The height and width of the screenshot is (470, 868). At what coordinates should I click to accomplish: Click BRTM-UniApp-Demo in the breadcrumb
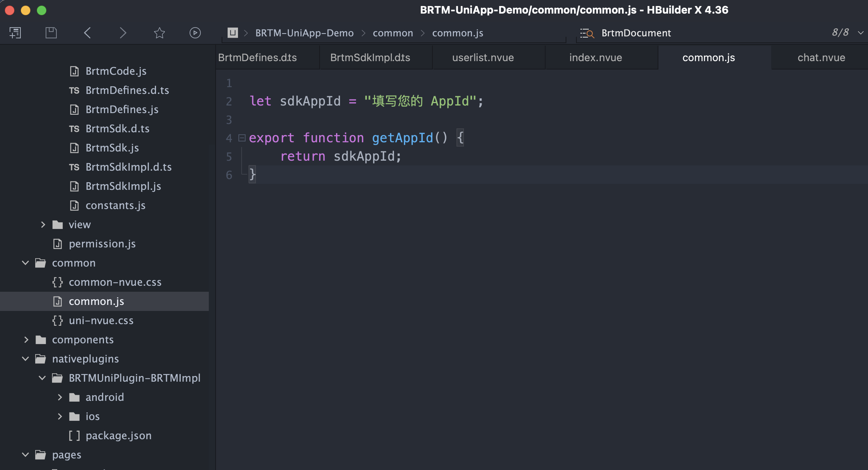304,33
